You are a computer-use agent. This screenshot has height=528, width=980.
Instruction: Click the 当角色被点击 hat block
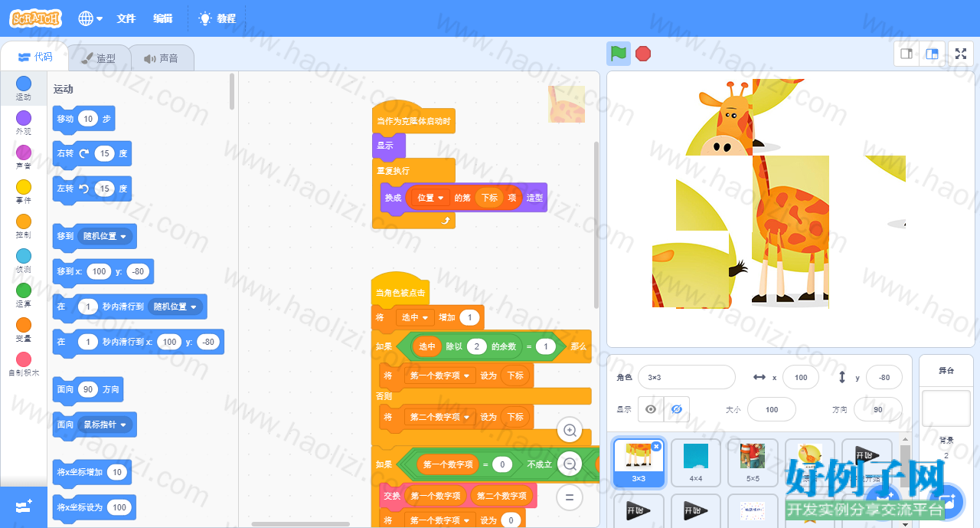tap(400, 290)
